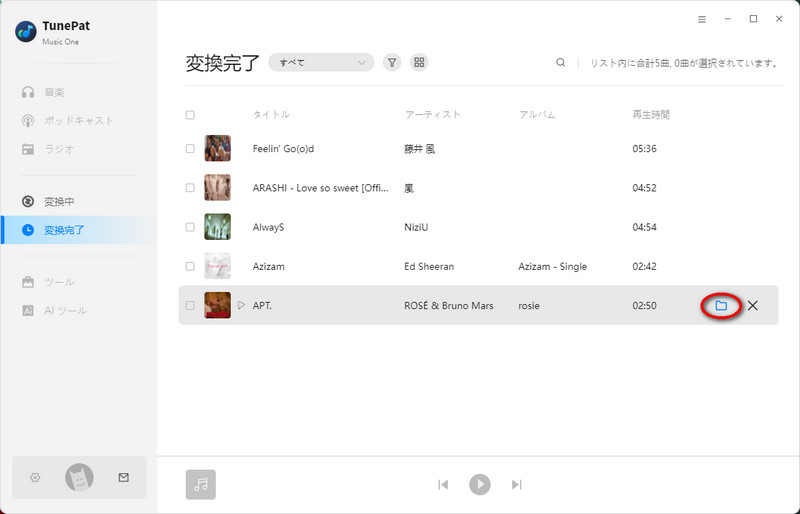Click the AlwayS album cover thumbnail
This screenshot has width=800, height=514.
217,227
